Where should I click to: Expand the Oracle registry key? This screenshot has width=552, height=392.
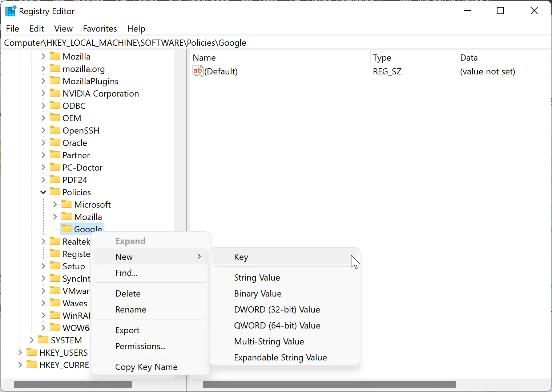[43, 143]
